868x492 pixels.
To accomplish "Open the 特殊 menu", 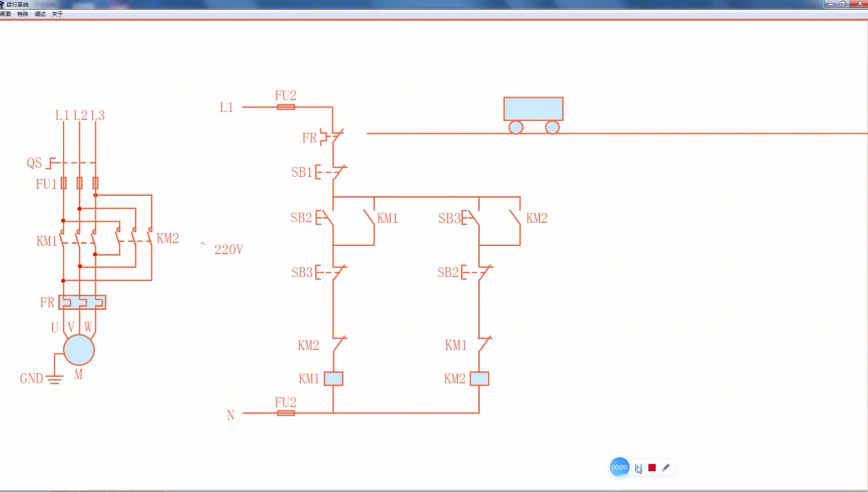I will pyautogui.click(x=23, y=14).
